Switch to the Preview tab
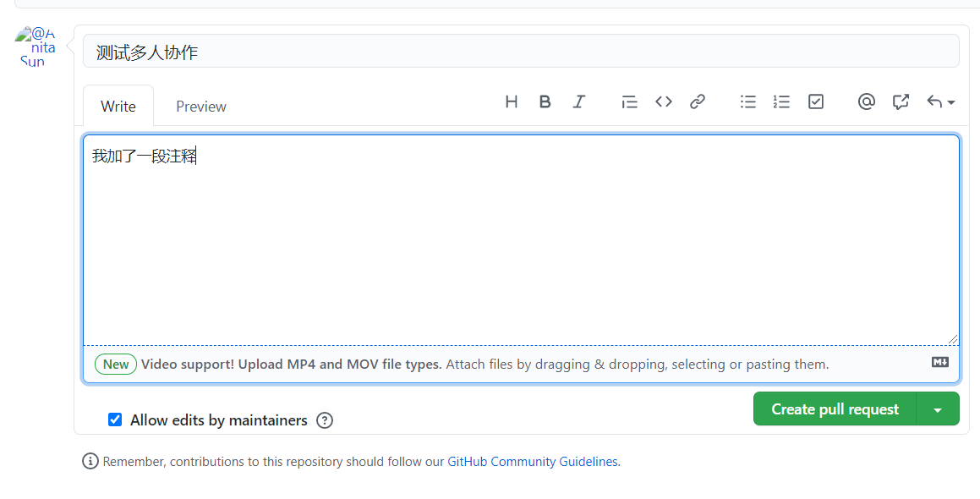980x499 pixels. 201,107
